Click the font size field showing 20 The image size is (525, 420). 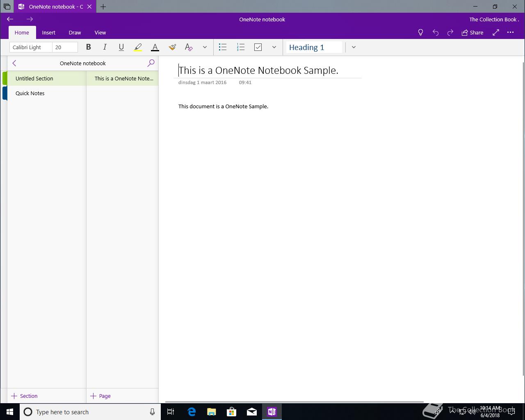[65, 47]
